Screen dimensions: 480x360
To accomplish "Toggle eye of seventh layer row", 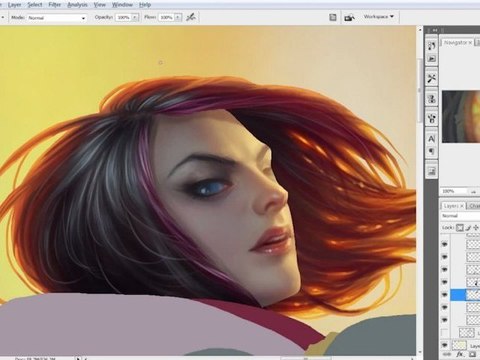I will pos(445,320).
